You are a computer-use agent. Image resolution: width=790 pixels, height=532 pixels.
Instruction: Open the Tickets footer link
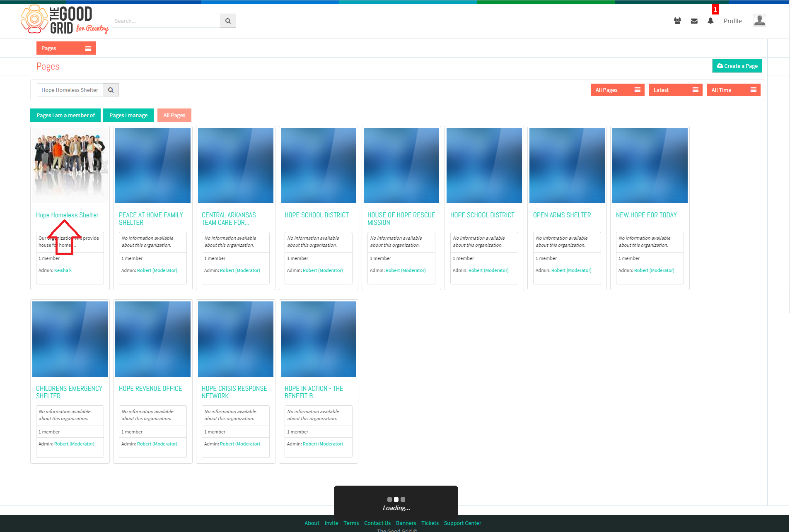(430, 523)
